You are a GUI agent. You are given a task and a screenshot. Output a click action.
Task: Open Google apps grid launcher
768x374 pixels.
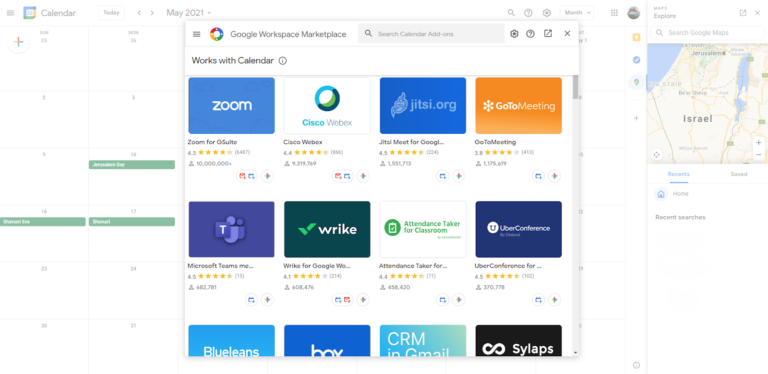click(x=614, y=13)
